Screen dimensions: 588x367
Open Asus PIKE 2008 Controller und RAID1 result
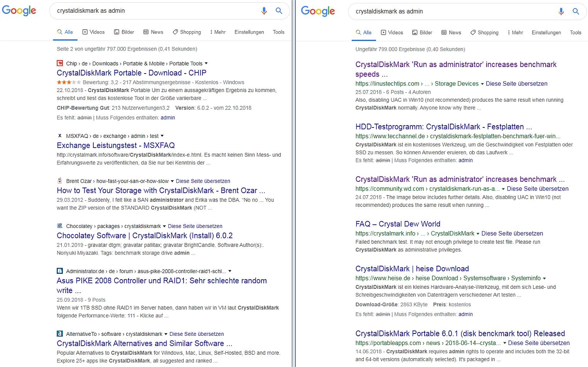(x=162, y=285)
